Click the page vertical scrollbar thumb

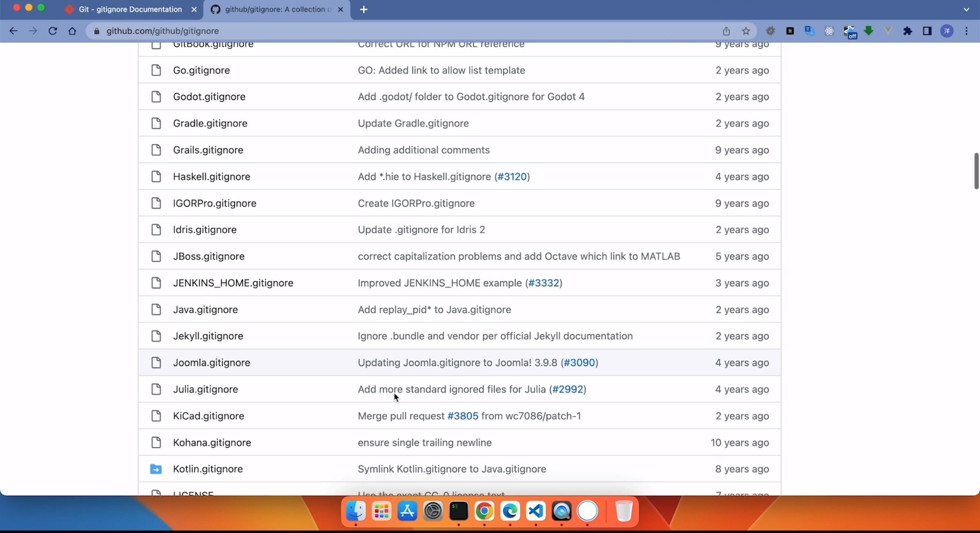pyautogui.click(x=976, y=171)
